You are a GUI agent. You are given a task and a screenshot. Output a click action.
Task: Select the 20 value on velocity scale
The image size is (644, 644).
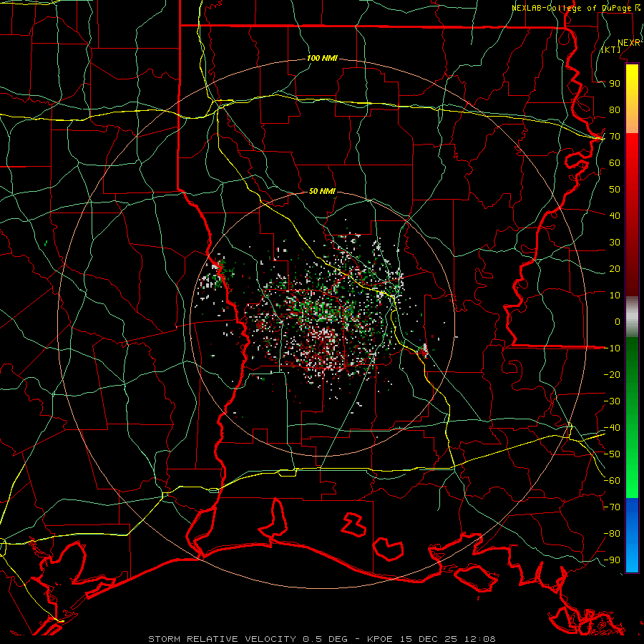click(x=615, y=268)
